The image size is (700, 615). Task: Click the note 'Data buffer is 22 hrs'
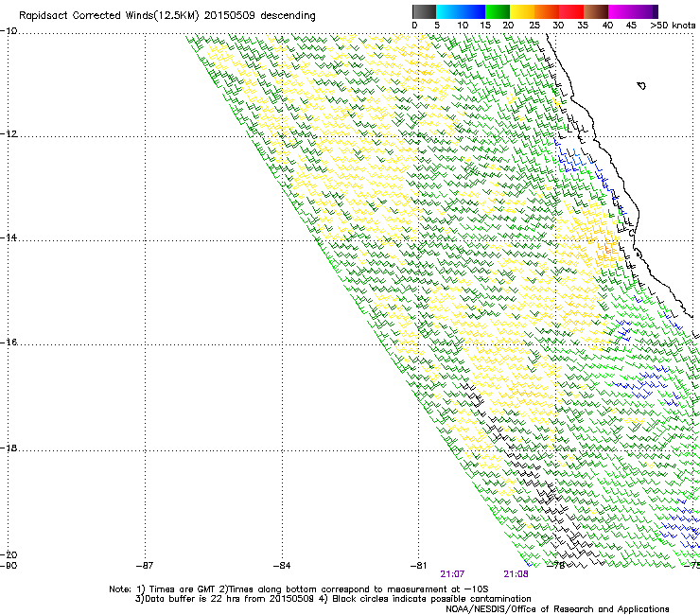[193, 599]
